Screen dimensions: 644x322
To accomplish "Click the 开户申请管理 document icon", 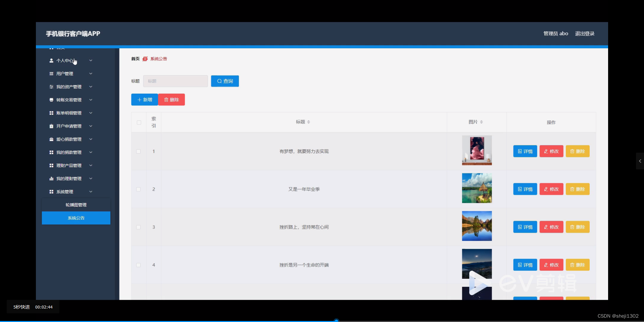I will pyautogui.click(x=51, y=126).
